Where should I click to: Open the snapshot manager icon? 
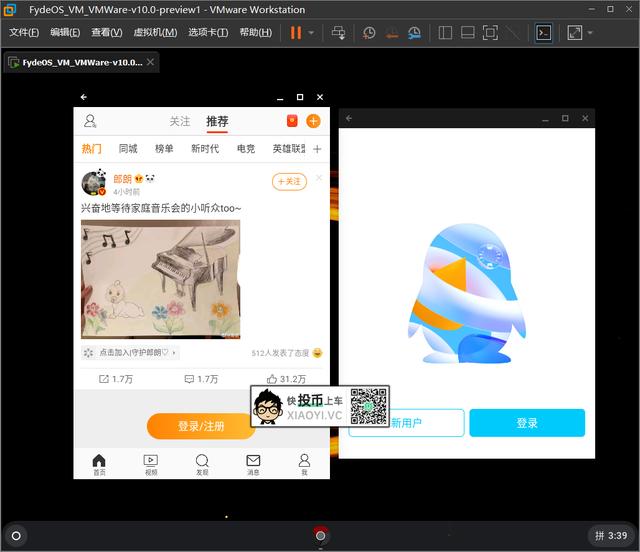pyautogui.click(x=414, y=33)
